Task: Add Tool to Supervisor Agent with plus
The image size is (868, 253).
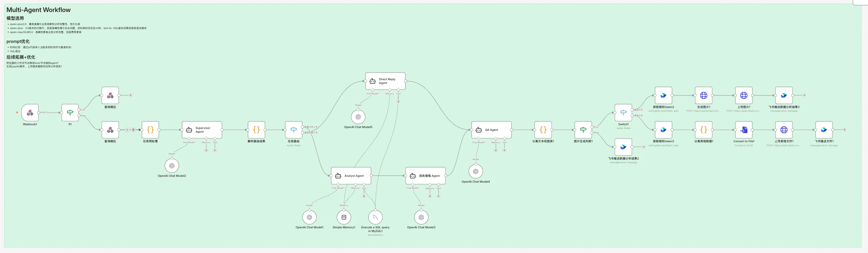Action: pos(215,150)
